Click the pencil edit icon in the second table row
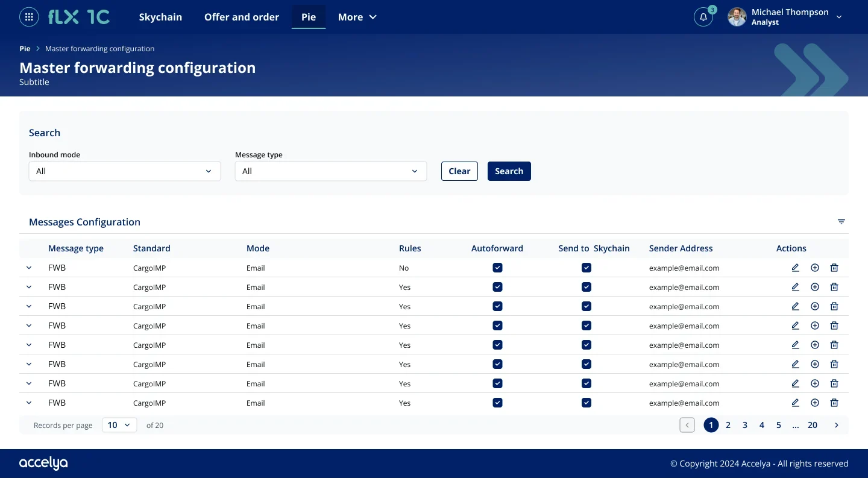This screenshot has height=478, width=868. [796, 287]
